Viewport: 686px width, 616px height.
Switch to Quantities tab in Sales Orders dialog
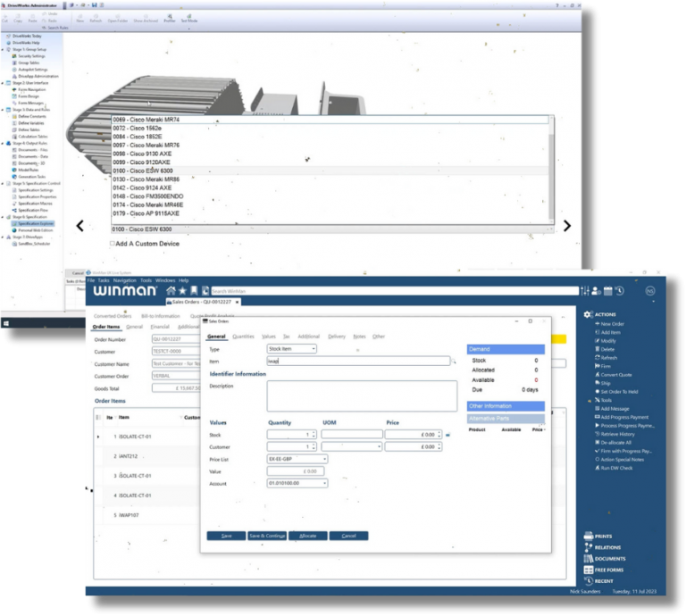pyautogui.click(x=243, y=337)
